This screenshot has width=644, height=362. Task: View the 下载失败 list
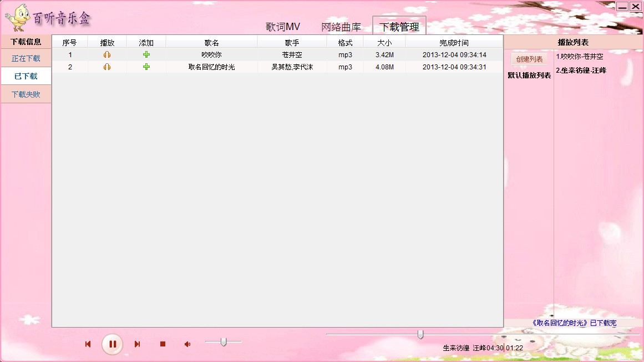26,94
